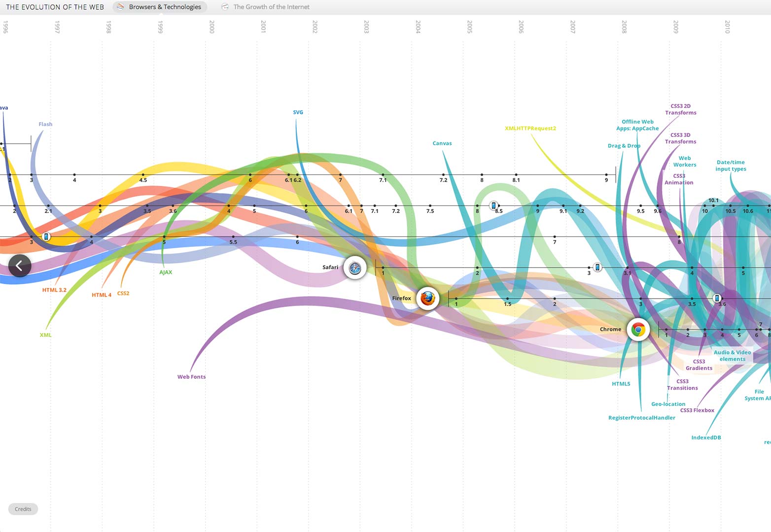Click the 2004 year label
Viewport: 771px width, 532px height.
coord(418,27)
